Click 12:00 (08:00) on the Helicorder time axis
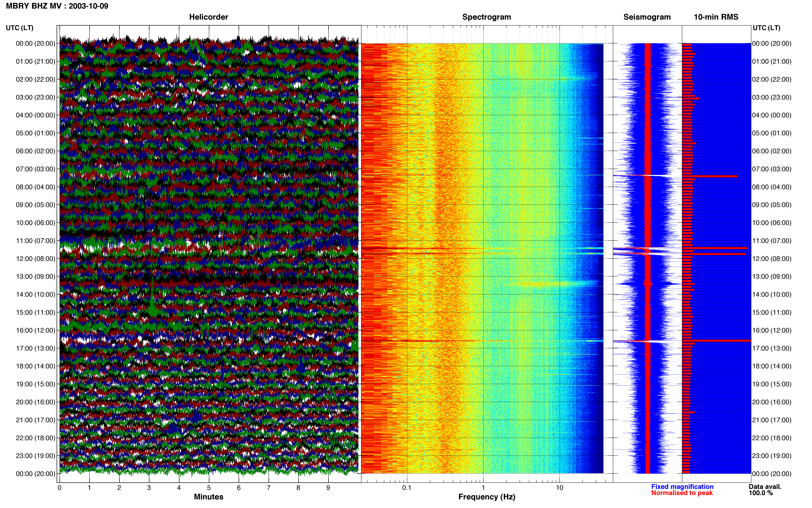This screenshot has width=812, height=508. click(x=36, y=259)
